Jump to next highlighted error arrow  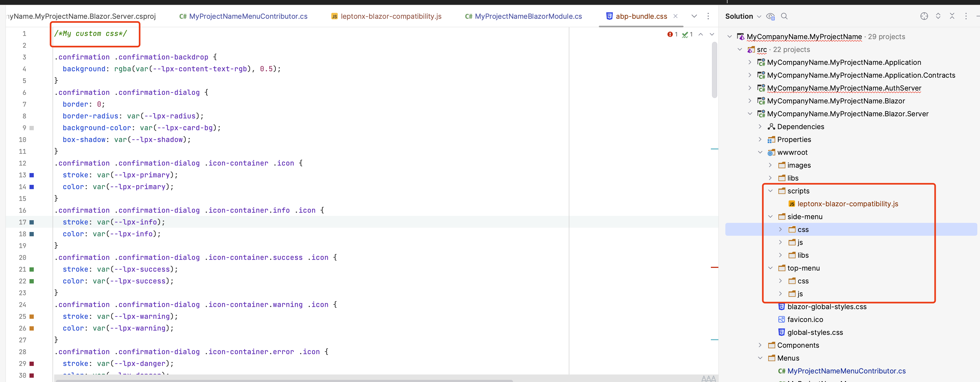point(712,35)
